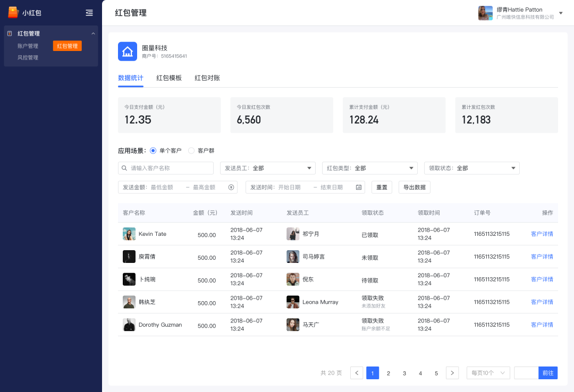This screenshot has height=392, width=574.
Task: Click the 红包管理 gift icon in sidebar
Action: click(x=9, y=33)
